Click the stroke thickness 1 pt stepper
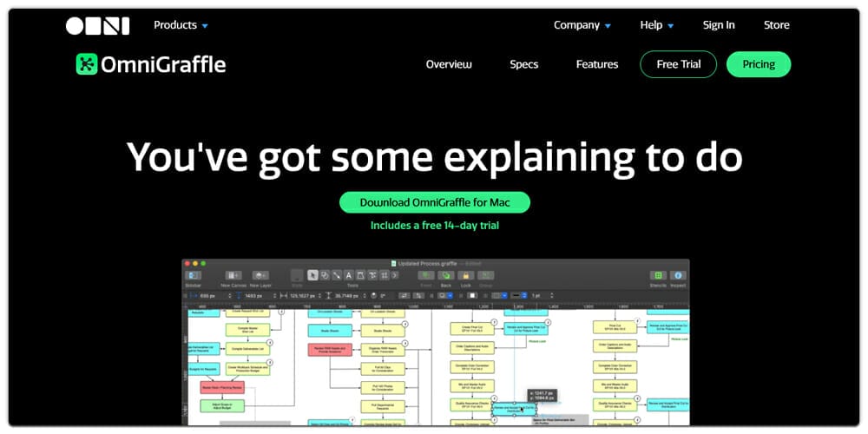The image size is (868, 434). tap(552, 296)
